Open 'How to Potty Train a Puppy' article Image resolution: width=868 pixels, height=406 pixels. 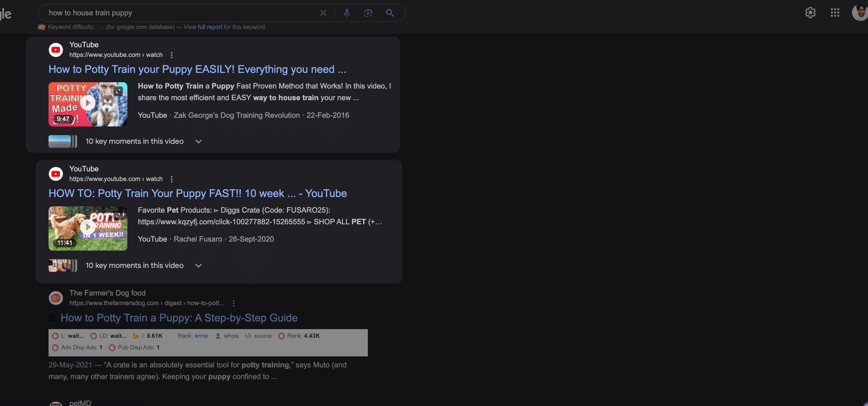(x=178, y=318)
